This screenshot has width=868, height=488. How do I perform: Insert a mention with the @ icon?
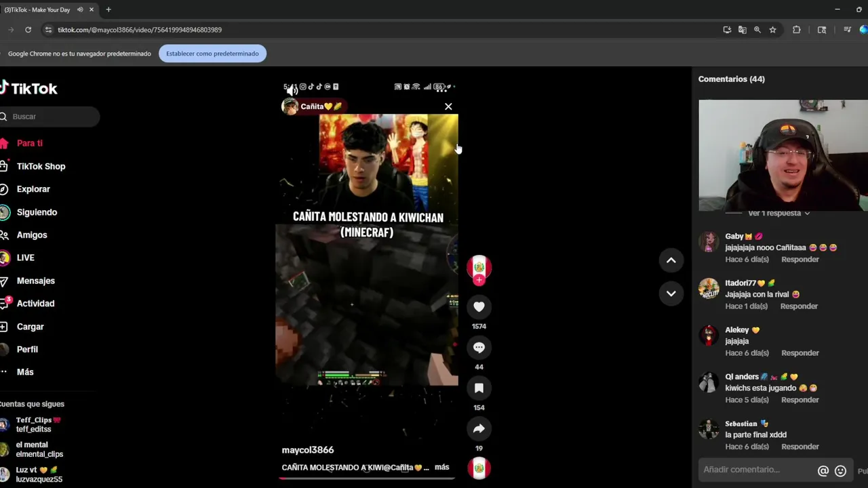pyautogui.click(x=823, y=470)
